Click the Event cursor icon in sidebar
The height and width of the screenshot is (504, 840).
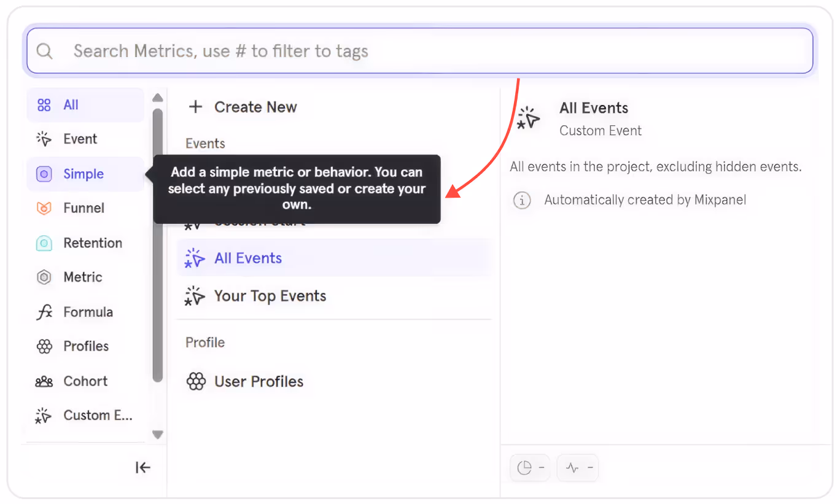point(44,139)
